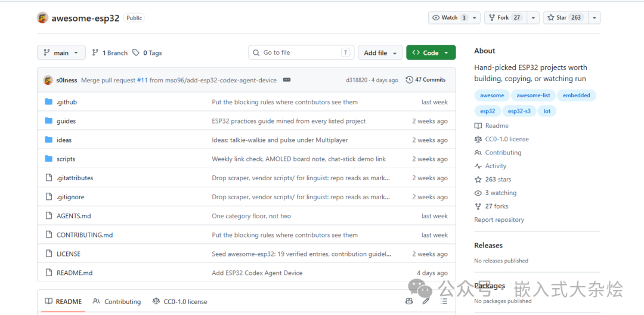This screenshot has width=644, height=315.
Task: Click the README.md file icon
Action: click(x=49, y=273)
